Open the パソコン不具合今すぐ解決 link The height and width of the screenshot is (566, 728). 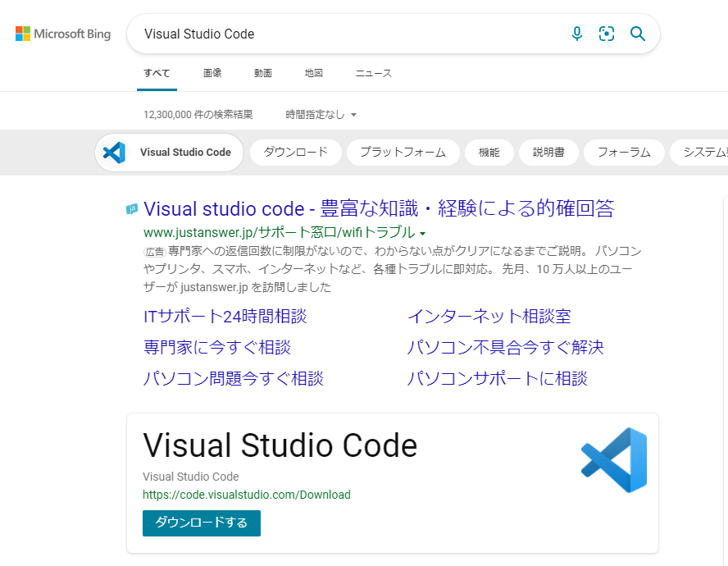pyautogui.click(x=505, y=348)
